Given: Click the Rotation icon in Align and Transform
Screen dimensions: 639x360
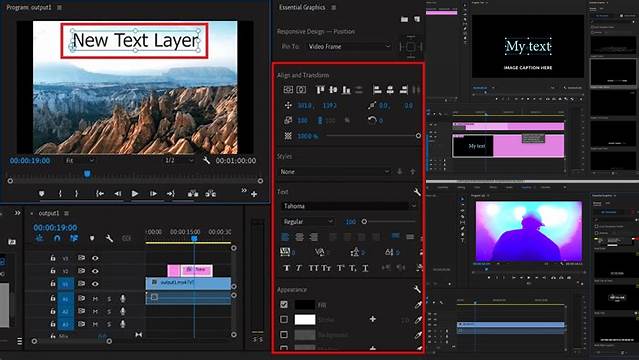Looking at the screenshot, I should 372,120.
